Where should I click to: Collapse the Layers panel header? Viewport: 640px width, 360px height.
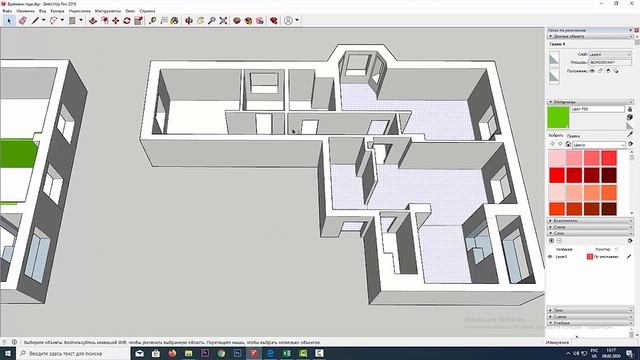click(x=590, y=233)
